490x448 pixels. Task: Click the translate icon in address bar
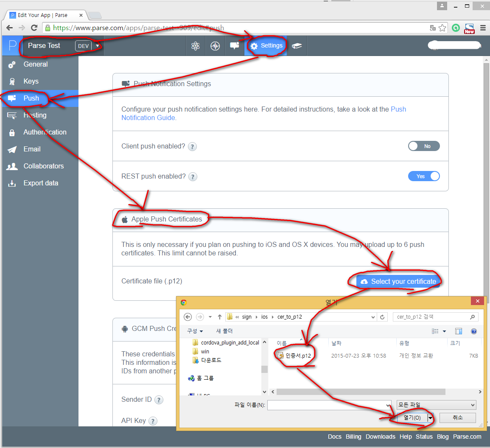pos(432,28)
